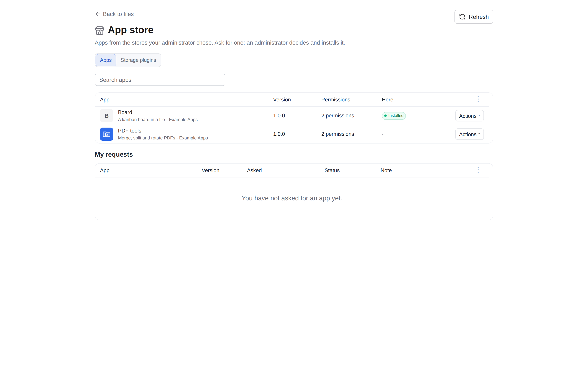Click the Board app letter icon
The image size is (588, 368).
(x=106, y=116)
